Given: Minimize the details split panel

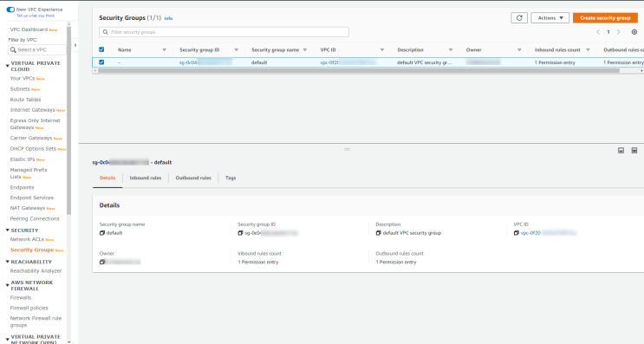Looking at the screenshot, I should click(621, 151).
